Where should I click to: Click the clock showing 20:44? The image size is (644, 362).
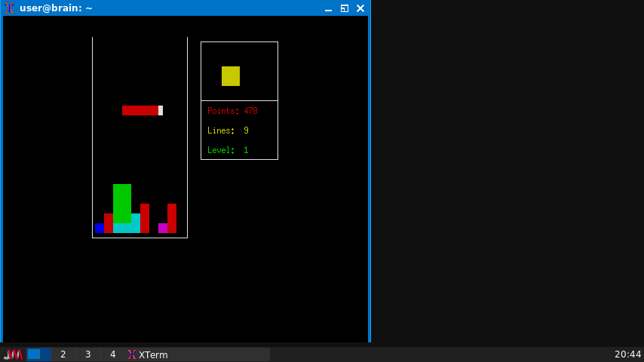(x=627, y=354)
